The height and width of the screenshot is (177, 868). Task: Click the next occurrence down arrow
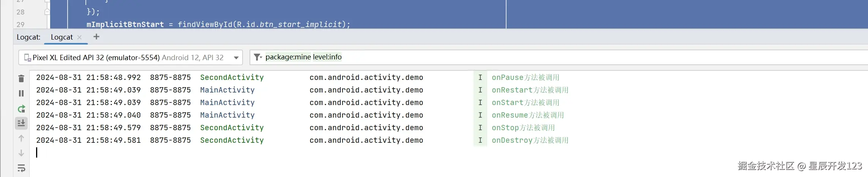click(21, 153)
